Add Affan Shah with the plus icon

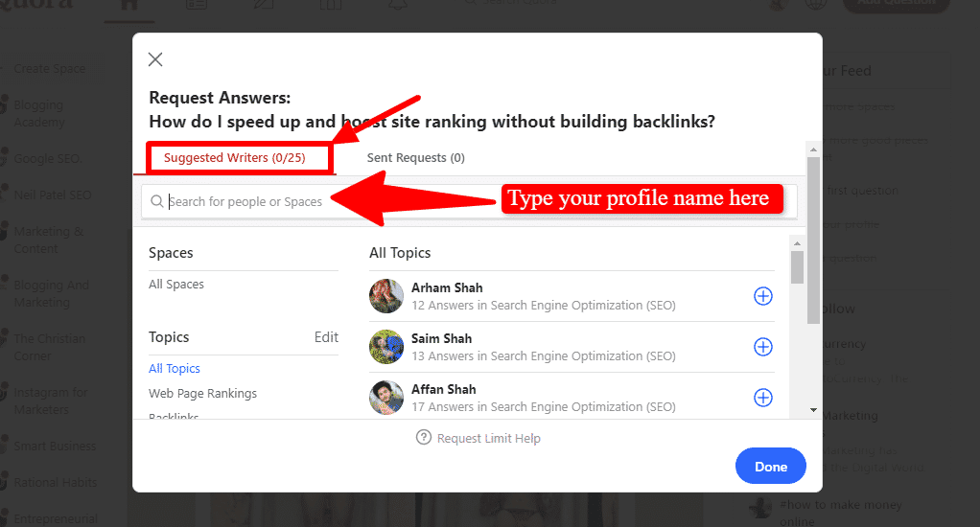point(762,397)
